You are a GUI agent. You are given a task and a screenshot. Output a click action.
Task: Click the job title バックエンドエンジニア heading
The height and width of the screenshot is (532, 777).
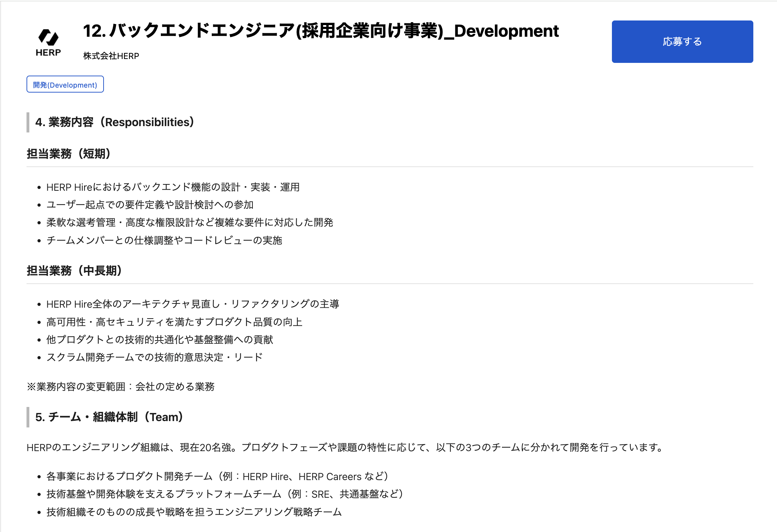[x=321, y=31]
